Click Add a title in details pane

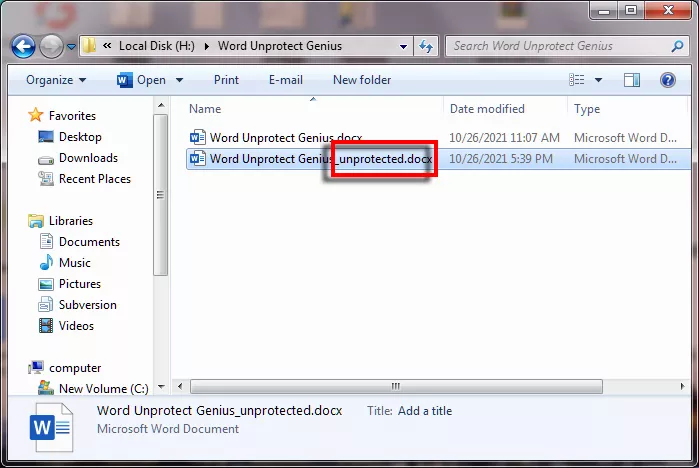click(x=425, y=411)
